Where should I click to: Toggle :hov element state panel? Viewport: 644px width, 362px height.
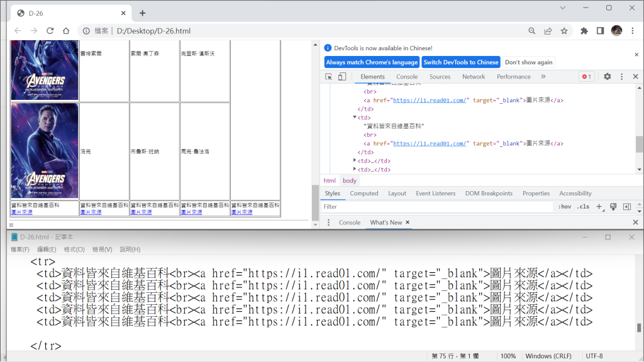point(564,207)
